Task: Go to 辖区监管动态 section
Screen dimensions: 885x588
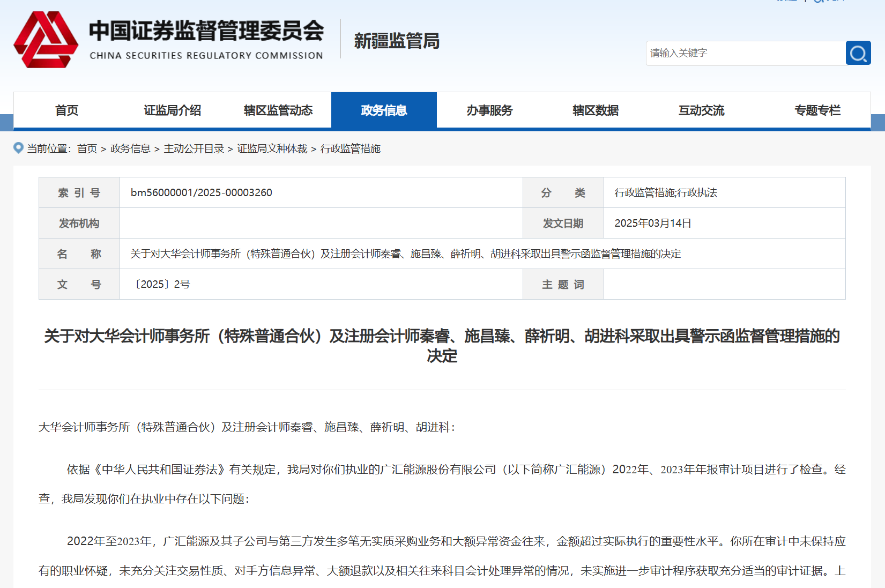Action: [278, 110]
